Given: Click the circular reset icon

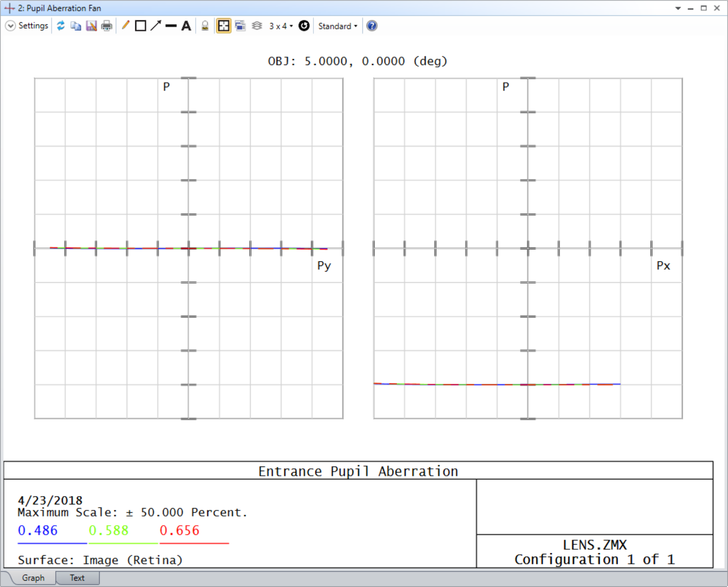Looking at the screenshot, I should (x=304, y=26).
